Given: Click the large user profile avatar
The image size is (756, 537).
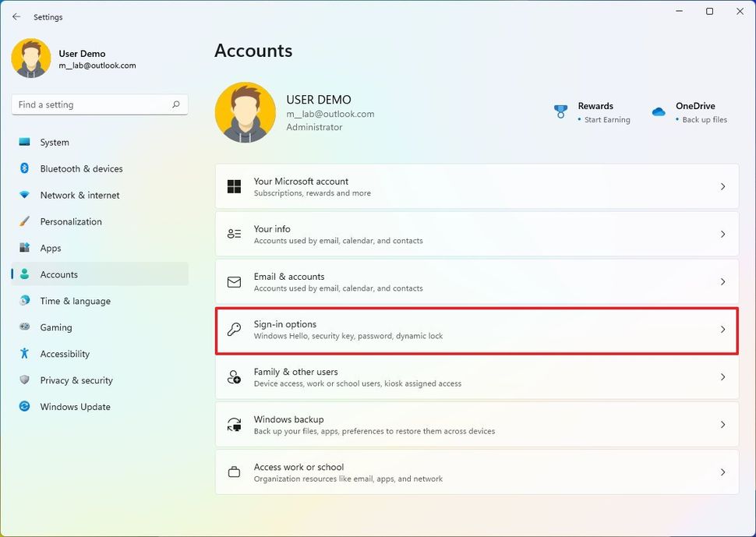Looking at the screenshot, I should pyautogui.click(x=245, y=113).
